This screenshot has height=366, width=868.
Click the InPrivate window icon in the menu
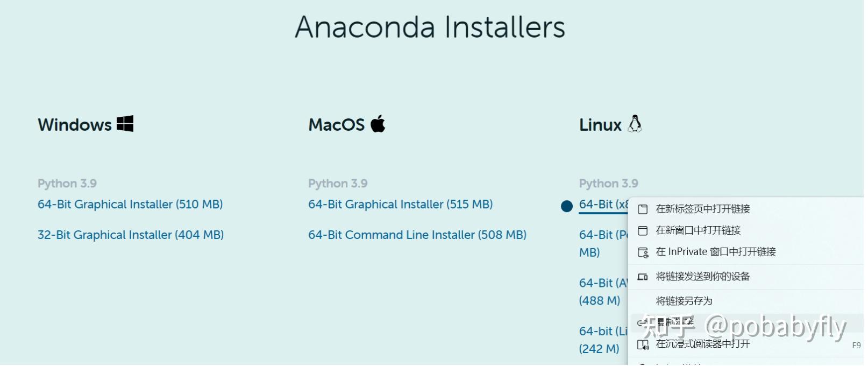(x=643, y=251)
